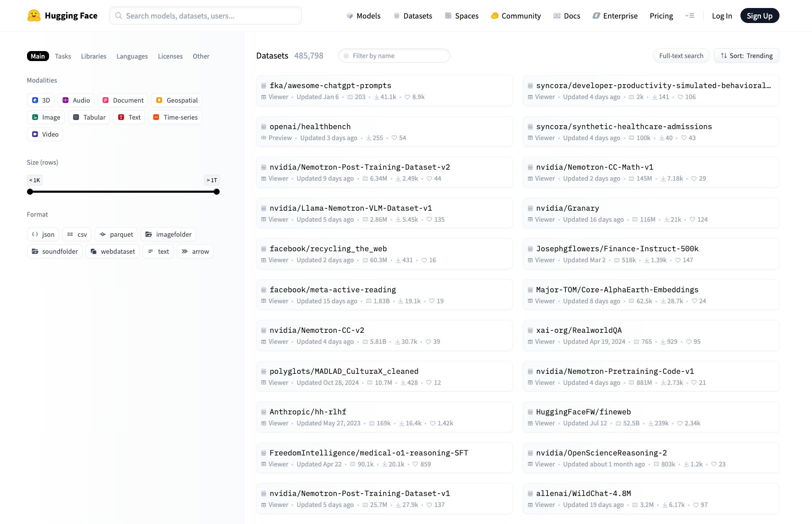Toggle the Audio modality filter
This screenshot has height=524, width=812.
click(x=76, y=100)
